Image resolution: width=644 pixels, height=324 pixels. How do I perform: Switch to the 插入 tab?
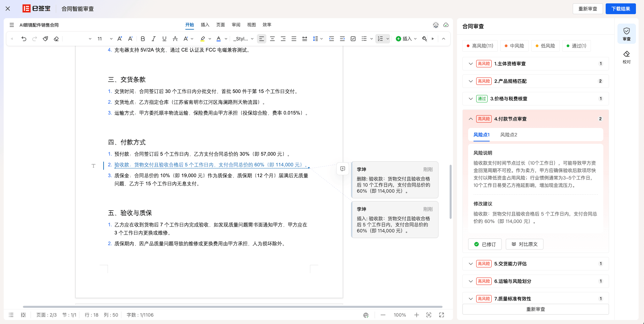[205, 25]
